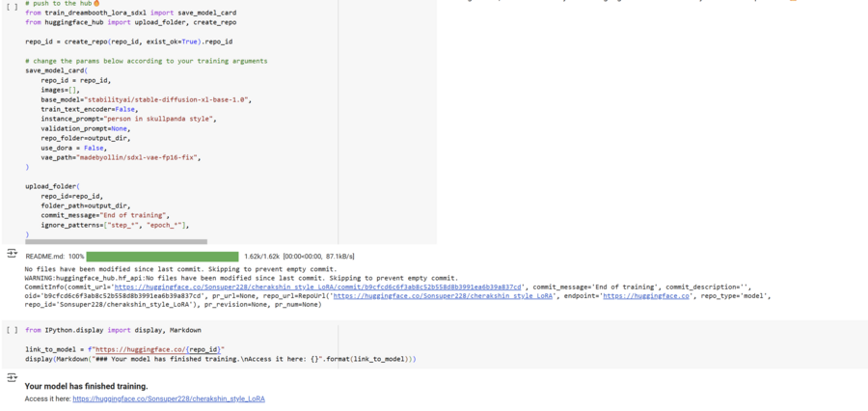Click the 'README.md: 100%' label
Viewport: 868px width, 411px height.
55,257
